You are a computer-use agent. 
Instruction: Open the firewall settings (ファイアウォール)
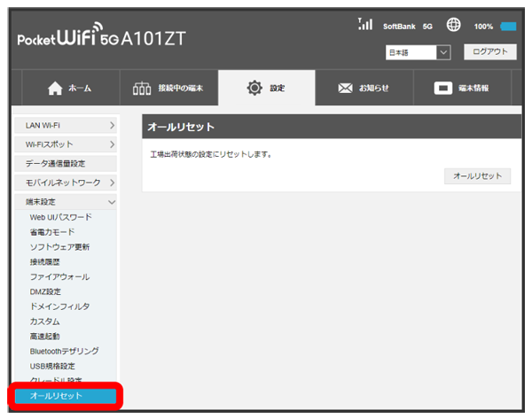59,276
